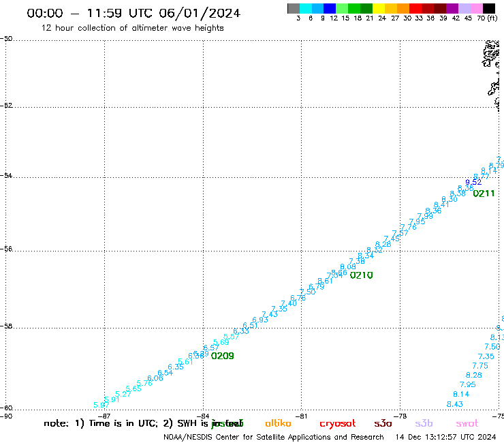Image resolution: width=504 pixels, height=443 pixels.
Task: Click the NOAA/NESDIS Center credit line
Action: (274, 437)
